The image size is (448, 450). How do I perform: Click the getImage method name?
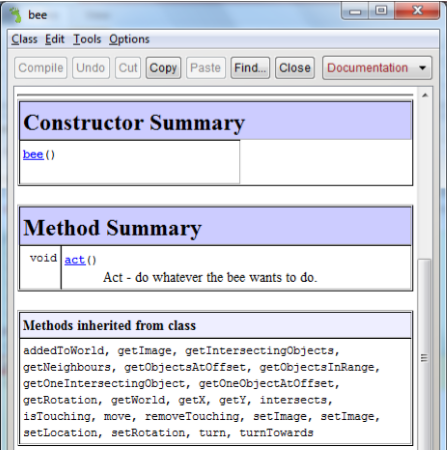coord(144,351)
